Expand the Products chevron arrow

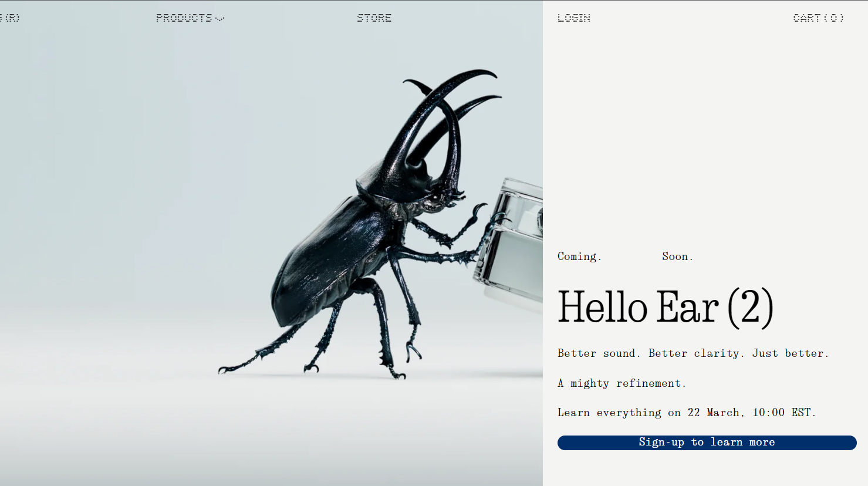coord(220,19)
